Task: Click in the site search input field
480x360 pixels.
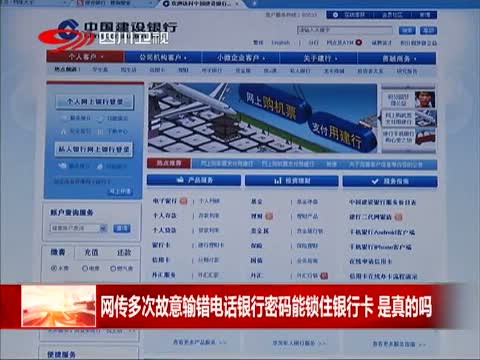Action: click(345, 30)
